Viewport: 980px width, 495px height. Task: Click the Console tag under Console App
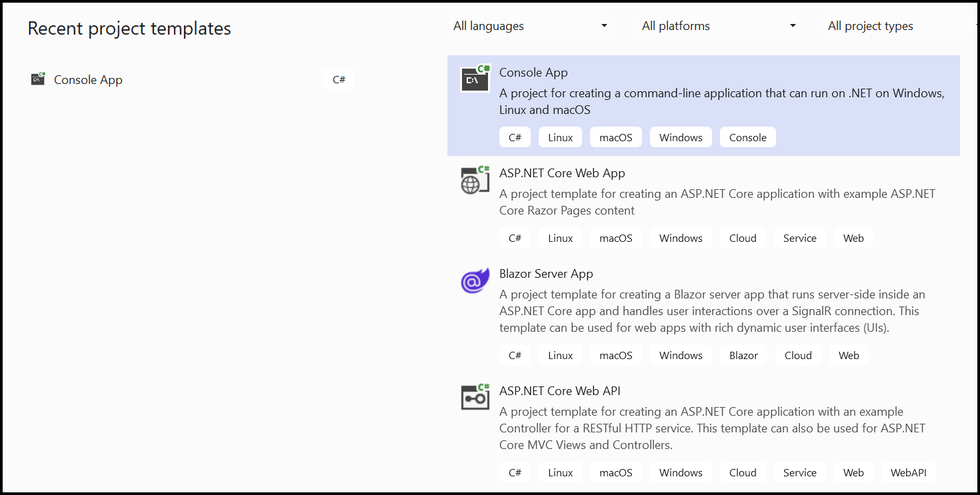[747, 137]
